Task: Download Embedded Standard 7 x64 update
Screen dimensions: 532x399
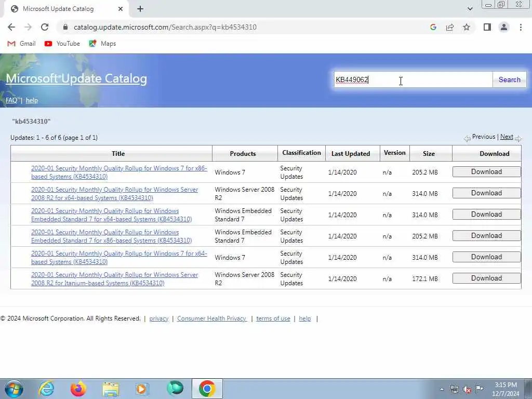Action: 486,215
